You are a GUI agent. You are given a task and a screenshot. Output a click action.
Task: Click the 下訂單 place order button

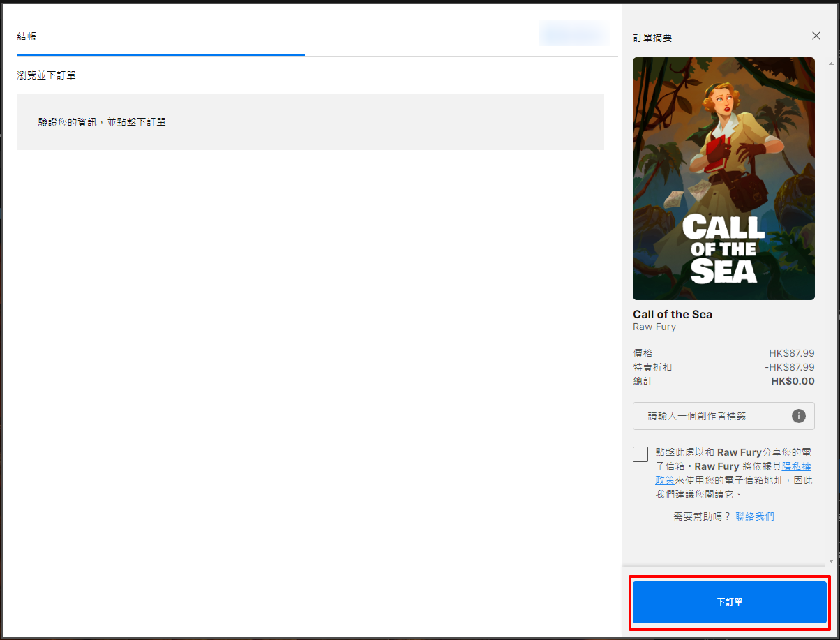(729, 602)
